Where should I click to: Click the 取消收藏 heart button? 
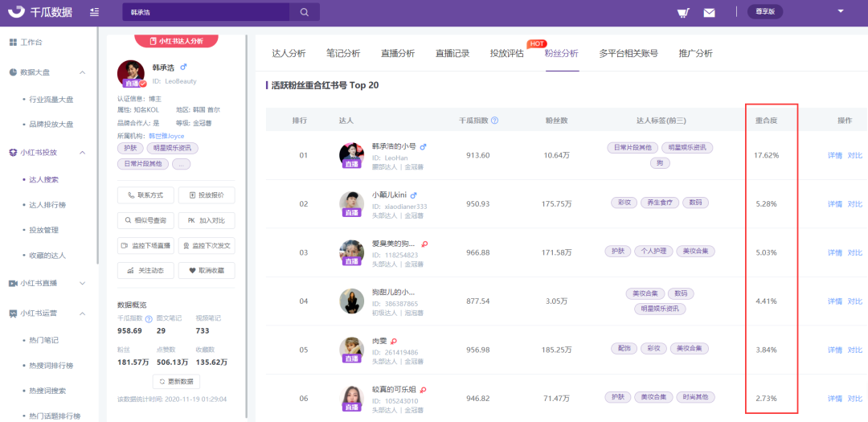pyautogui.click(x=207, y=270)
